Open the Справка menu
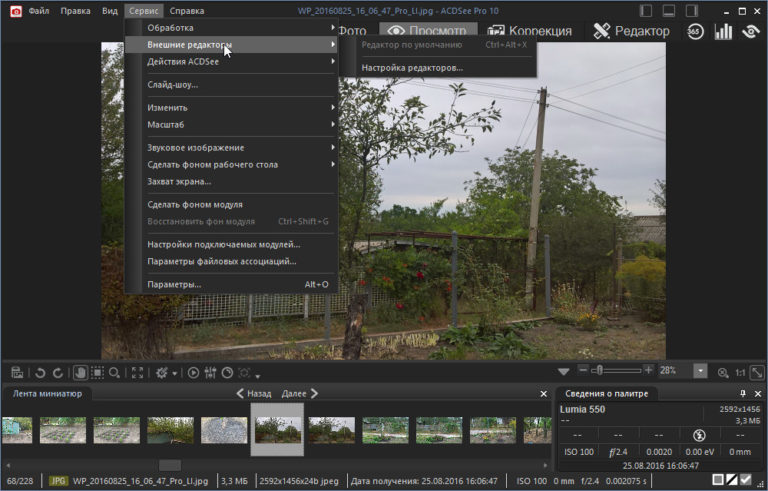 (187, 11)
